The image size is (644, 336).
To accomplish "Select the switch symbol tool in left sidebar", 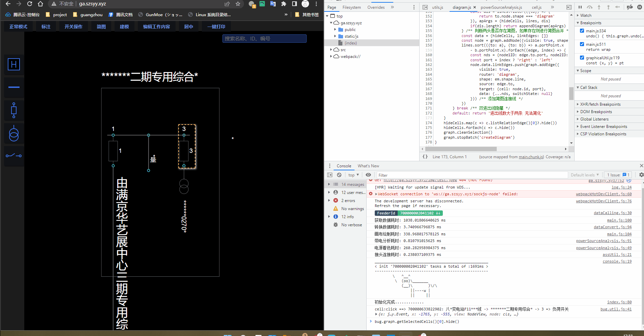I will click(x=13, y=155).
